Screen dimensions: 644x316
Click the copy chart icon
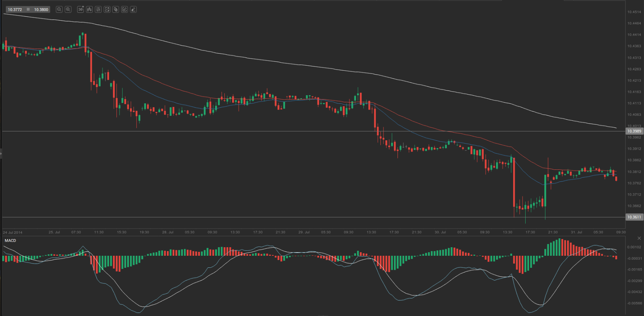116,9
